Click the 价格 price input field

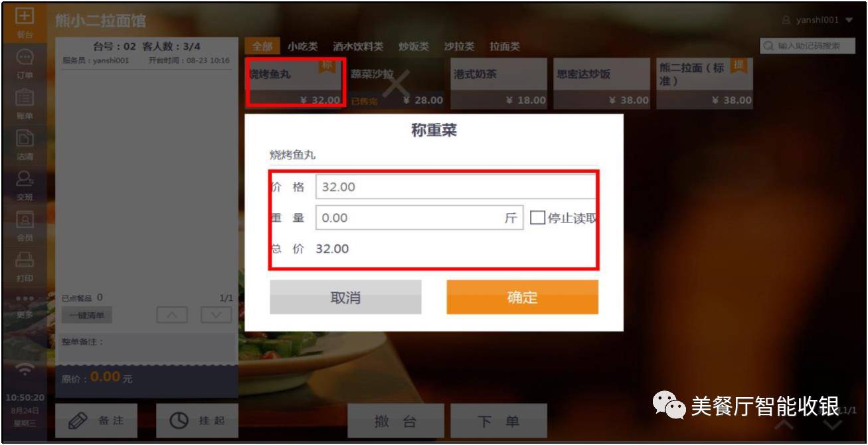[x=456, y=187]
